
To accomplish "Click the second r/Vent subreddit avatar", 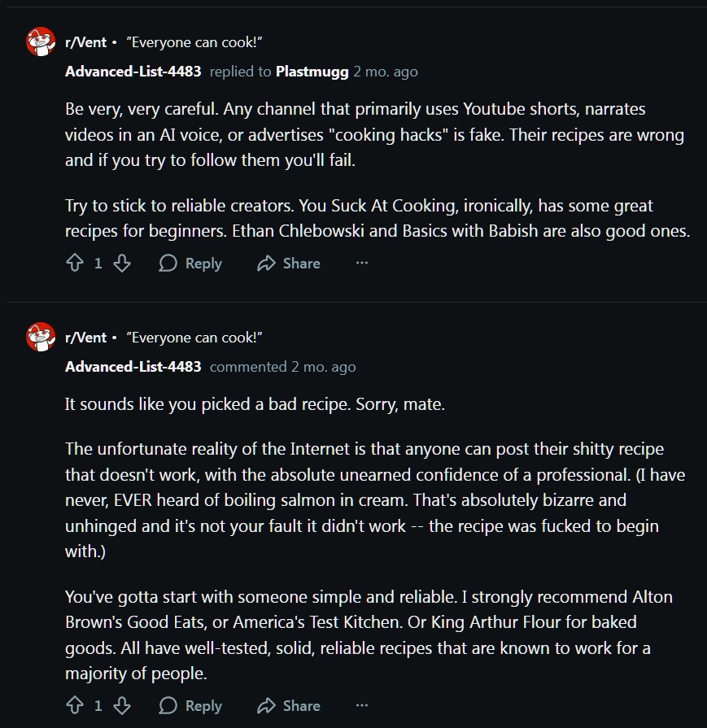I will (x=41, y=338).
